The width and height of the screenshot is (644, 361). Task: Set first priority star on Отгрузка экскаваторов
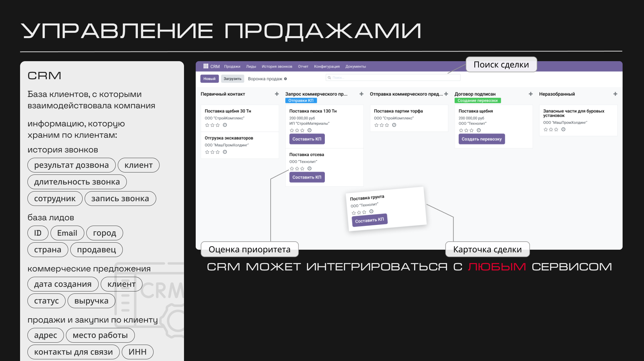tap(207, 152)
